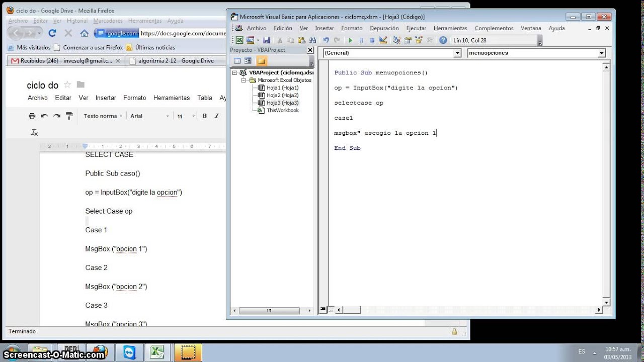
Task: Open the Properties Window icon in the toolbar
Action: click(x=408, y=40)
